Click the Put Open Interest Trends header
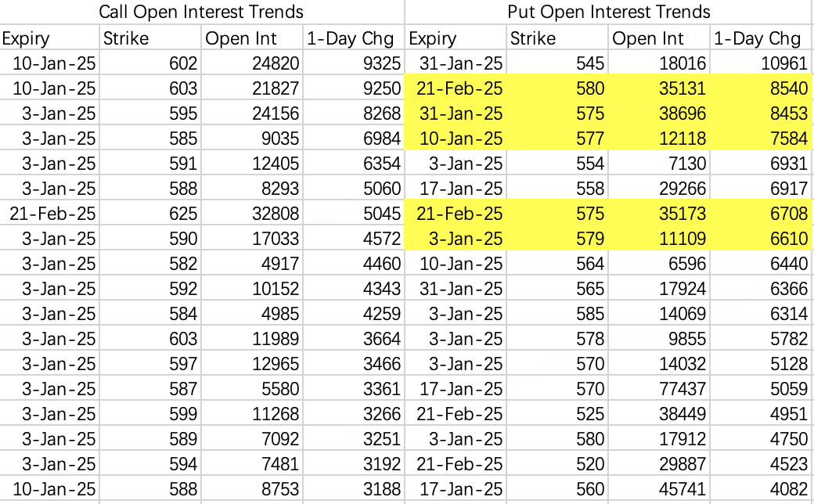The height and width of the screenshot is (504, 814). coord(609,12)
